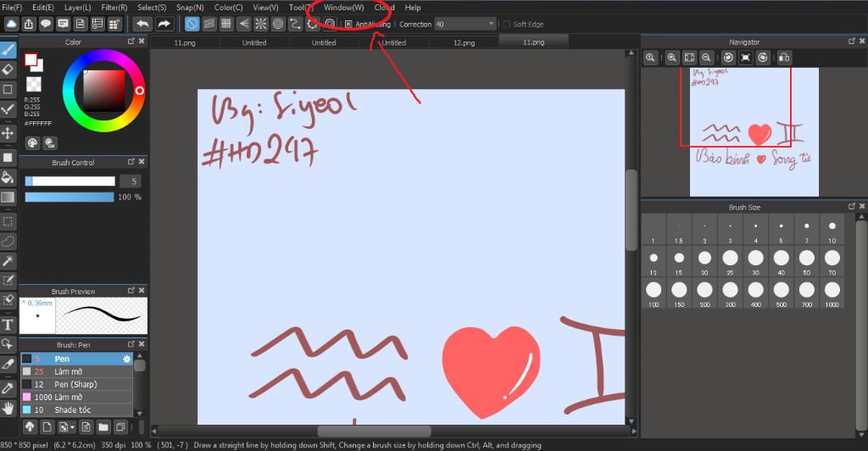Turn snap off with the blue circle icon
The height and width of the screenshot is (451, 868).
pos(192,24)
